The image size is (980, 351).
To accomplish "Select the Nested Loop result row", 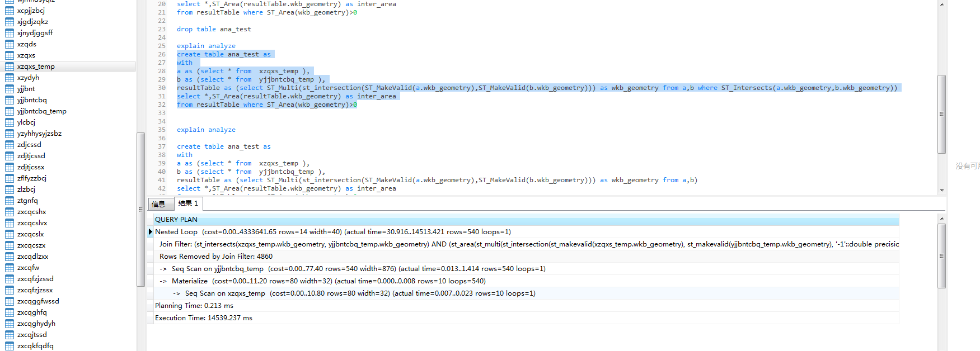I will [526, 232].
